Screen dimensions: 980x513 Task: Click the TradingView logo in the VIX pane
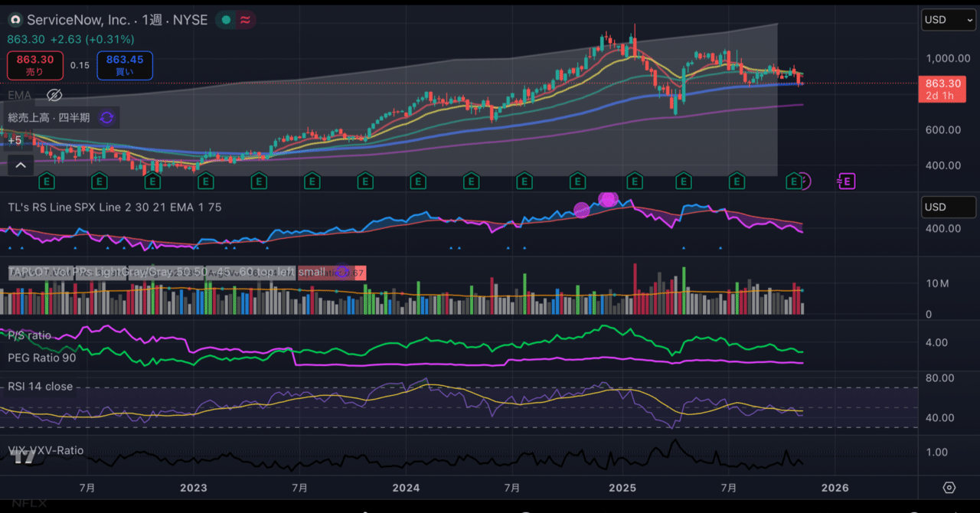pos(24,457)
